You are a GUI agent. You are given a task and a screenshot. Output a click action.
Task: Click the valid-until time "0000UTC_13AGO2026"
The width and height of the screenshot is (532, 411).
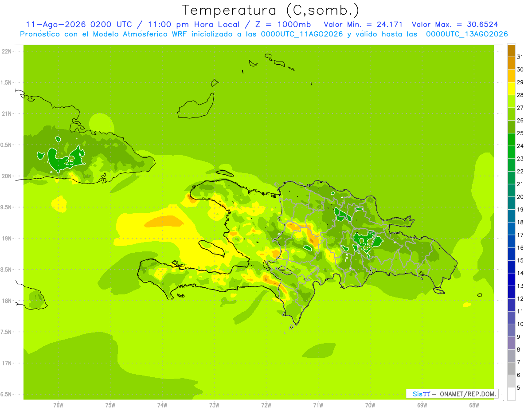[x=467, y=34]
